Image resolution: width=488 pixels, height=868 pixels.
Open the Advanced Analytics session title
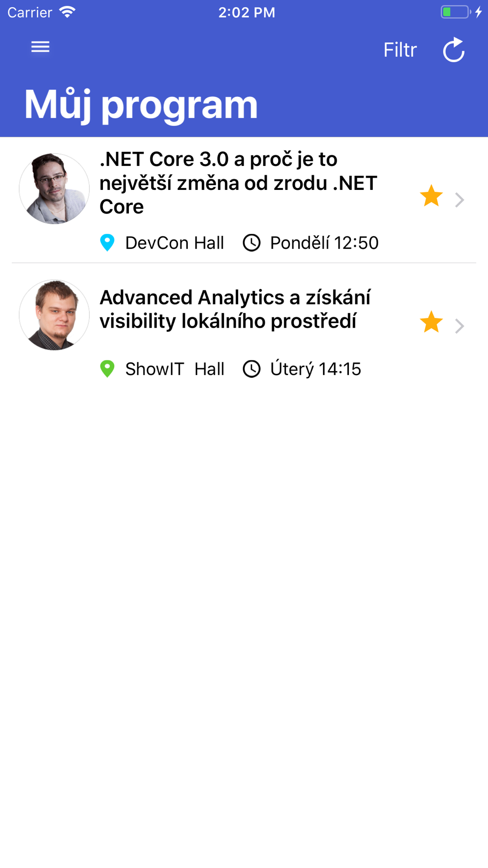point(235,309)
